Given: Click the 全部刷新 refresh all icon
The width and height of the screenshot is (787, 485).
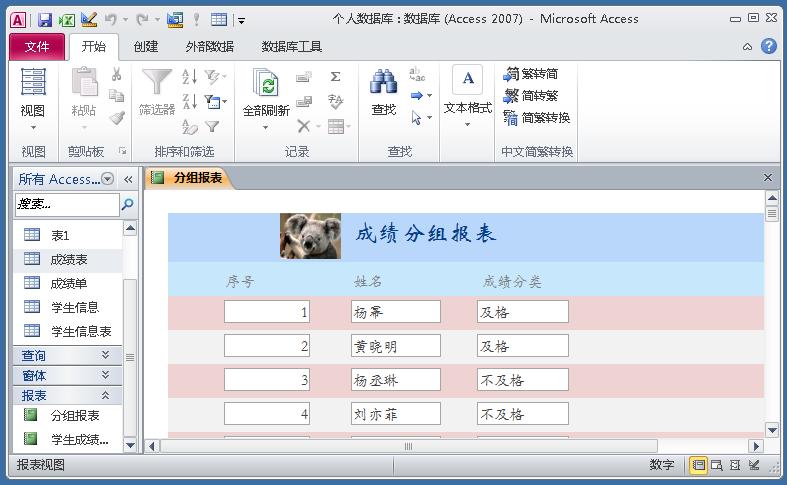Looking at the screenshot, I should coord(266,83).
